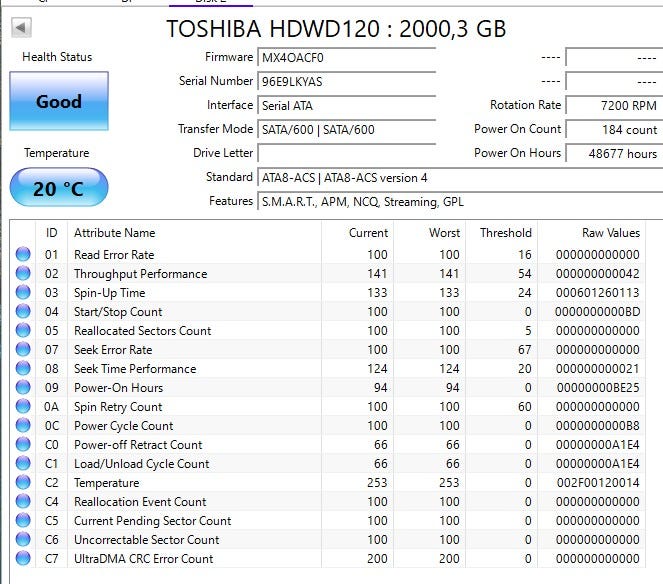
Task: Click the 20 °C temperature button
Action: point(59,188)
